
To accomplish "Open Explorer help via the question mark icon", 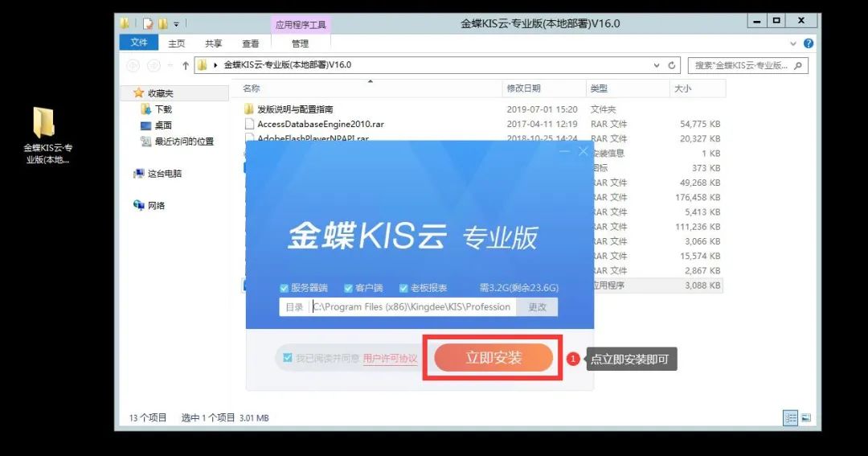I will (x=809, y=43).
